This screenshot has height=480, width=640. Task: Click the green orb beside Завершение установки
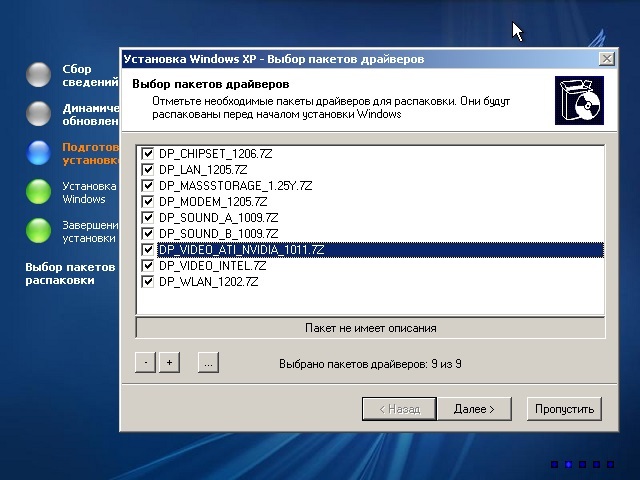(x=38, y=231)
